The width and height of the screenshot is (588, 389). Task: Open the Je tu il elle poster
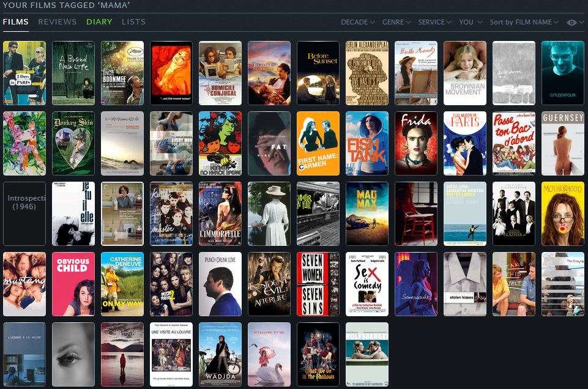click(x=73, y=213)
